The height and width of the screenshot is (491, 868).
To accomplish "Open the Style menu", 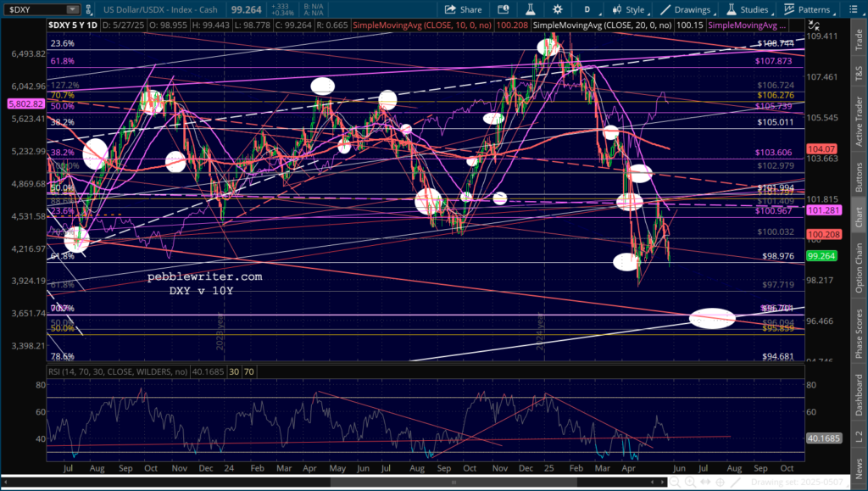I will 628,10.
